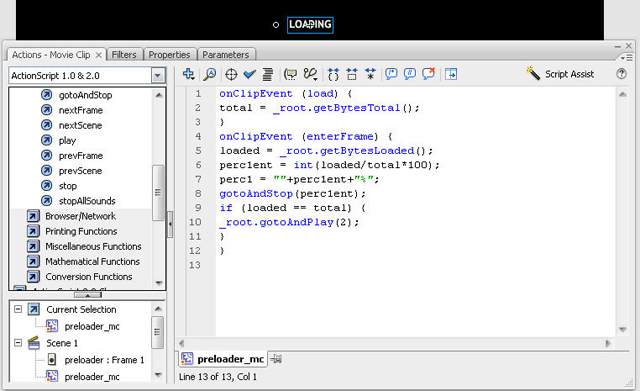Click the preloader_mc script tab
The image size is (640, 391).
(223, 359)
